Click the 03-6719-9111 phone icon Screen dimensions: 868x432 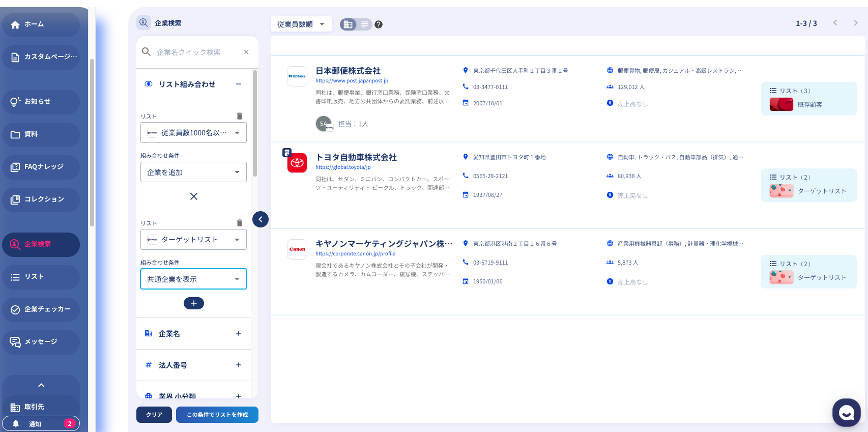click(466, 262)
